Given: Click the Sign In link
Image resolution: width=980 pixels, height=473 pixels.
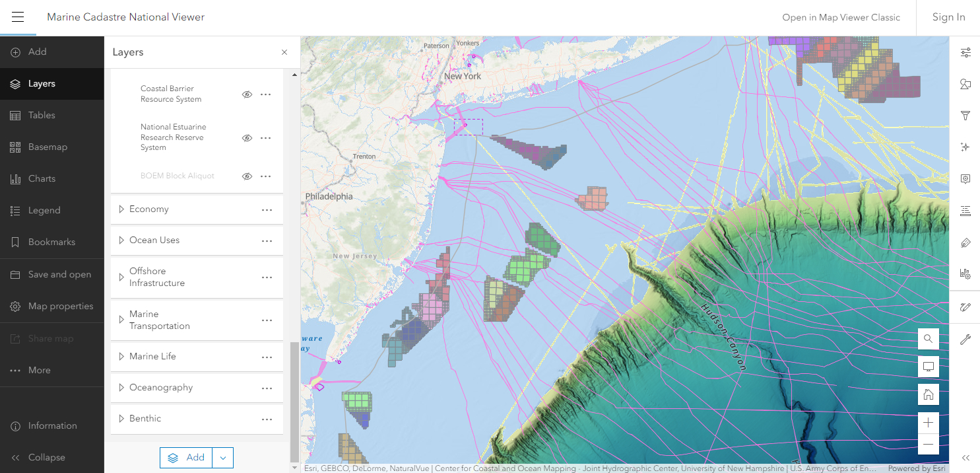Looking at the screenshot, I should click(x=948, y=18).
